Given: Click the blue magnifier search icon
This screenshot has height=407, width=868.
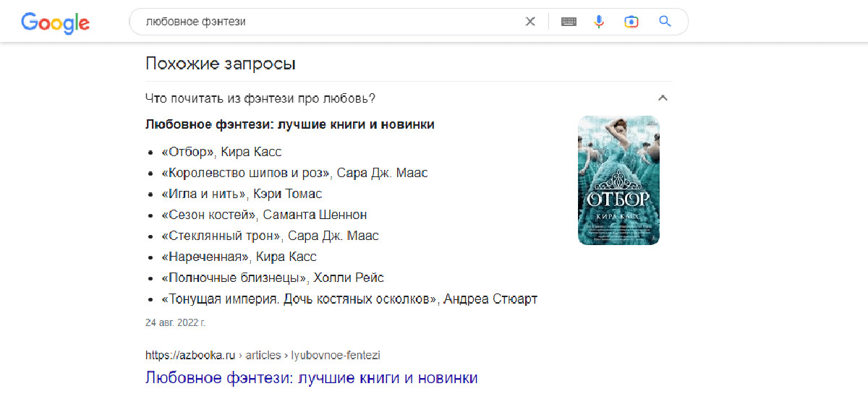Looking at the screenshot, I should [665, 22].
